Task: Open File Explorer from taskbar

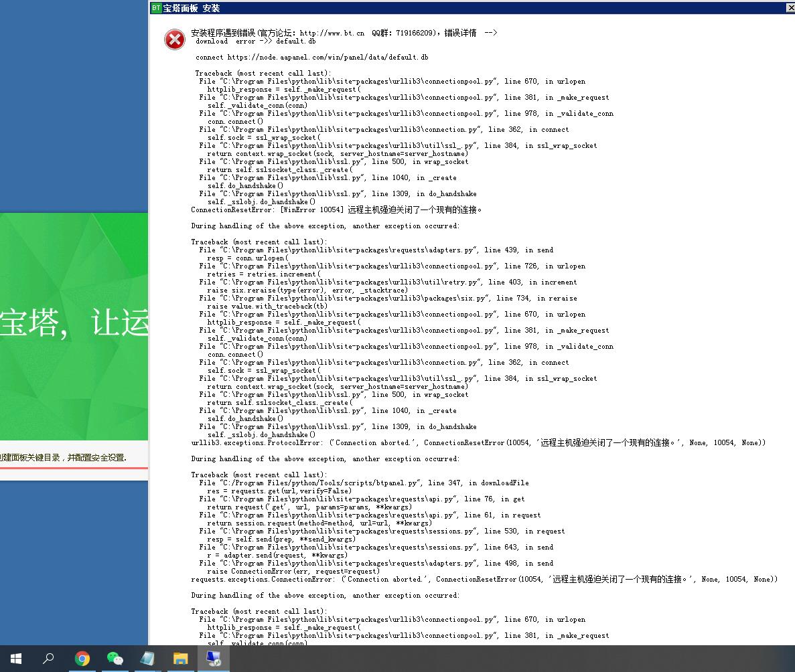Action: pyautogui.click(x=180, y=659)
